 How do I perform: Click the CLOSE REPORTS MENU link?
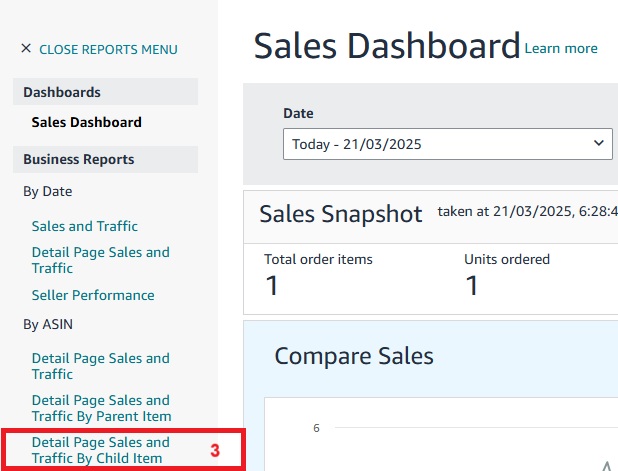pyautogui.click(x=108, y=50)
